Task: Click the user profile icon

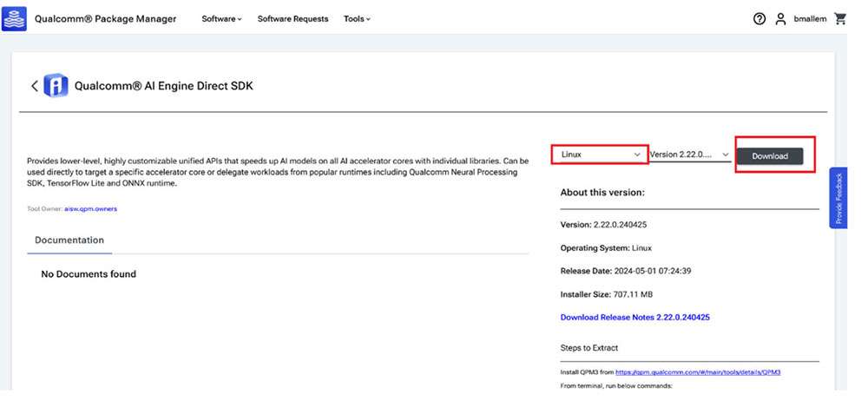Action: 780,19
